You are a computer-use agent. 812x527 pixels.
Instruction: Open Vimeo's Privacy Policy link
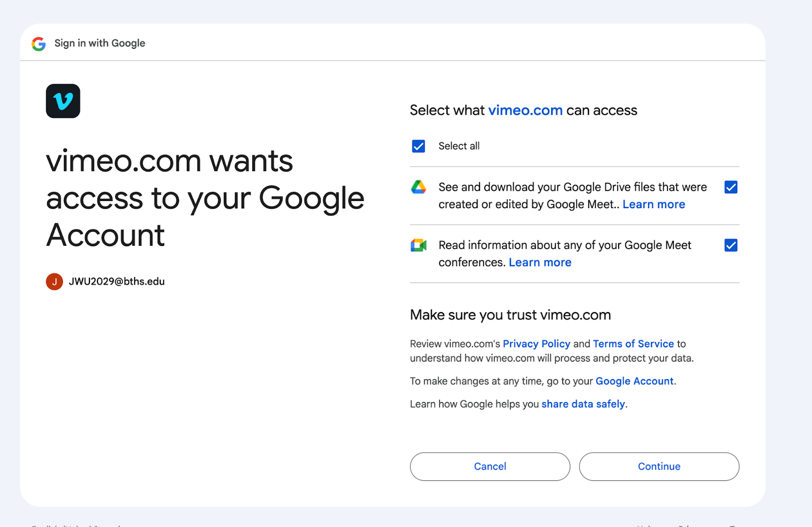click(x=536, y=344)
